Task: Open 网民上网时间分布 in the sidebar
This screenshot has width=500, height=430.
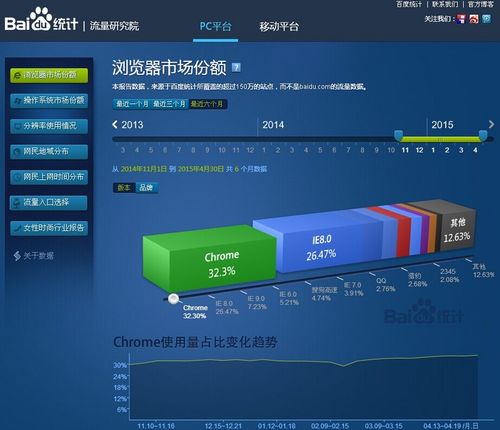Action: point(49,177)
